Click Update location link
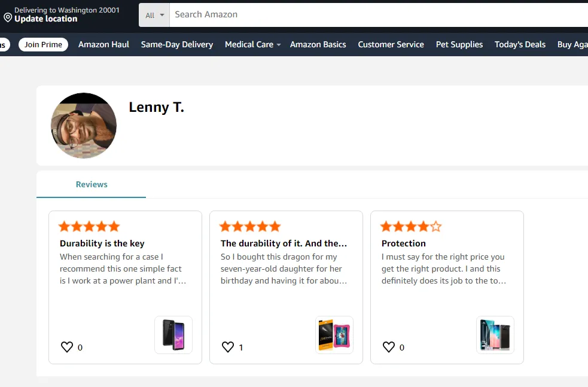Screen dimensions: 588x387 point(46,19)
